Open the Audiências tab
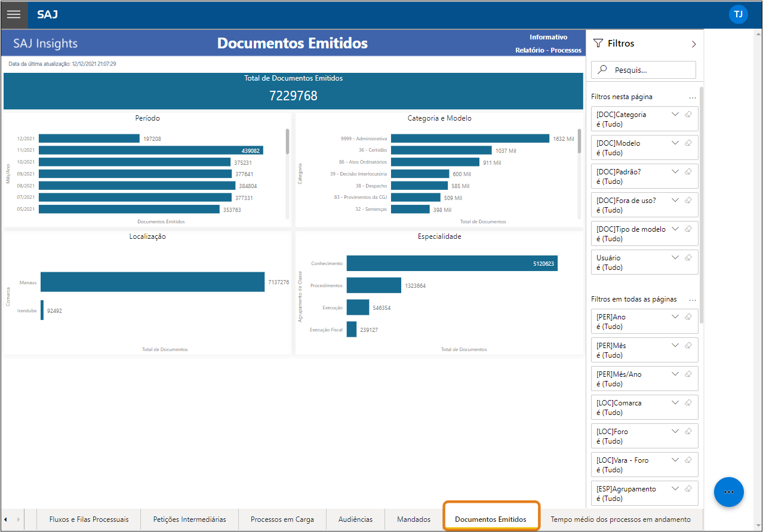The image size is (763, 532). pos(355,519)
